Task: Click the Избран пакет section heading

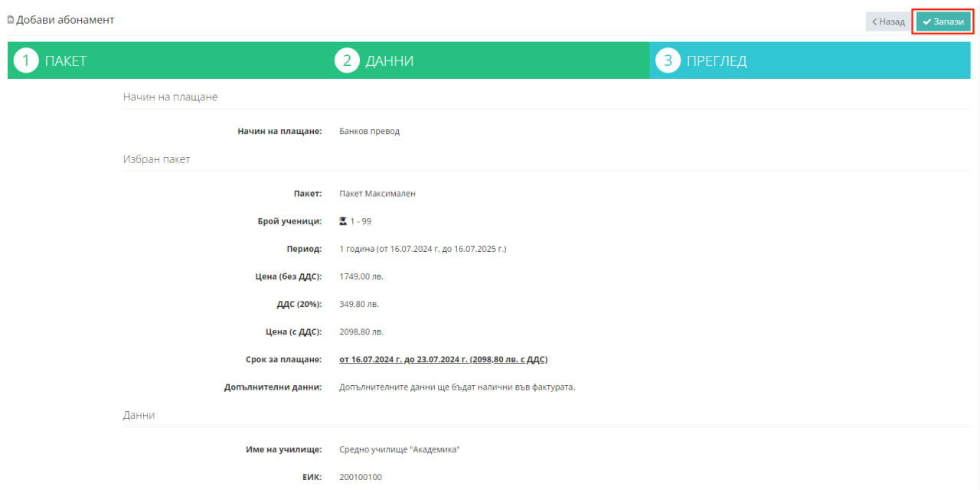Action: coord(156,159)
